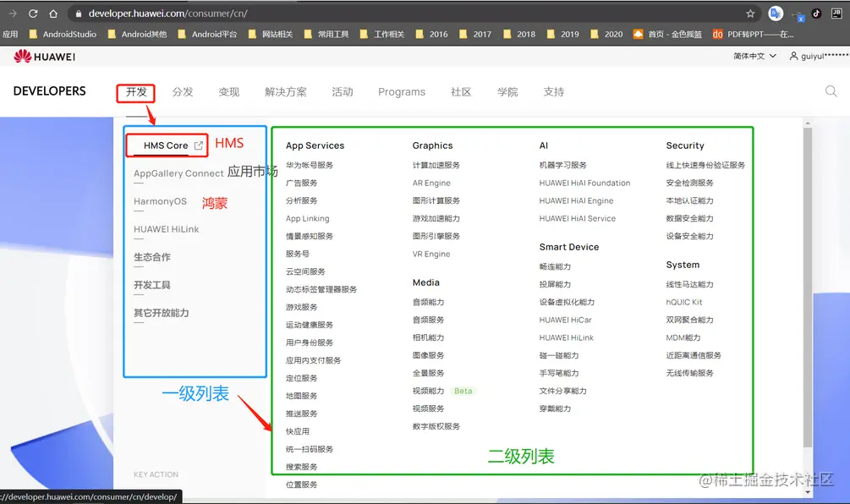This screenshot has width=850, height=504.
Task: Open HUAWEI HiAI Foundation link
Action: pyautogui.click(x=585, y=184)
